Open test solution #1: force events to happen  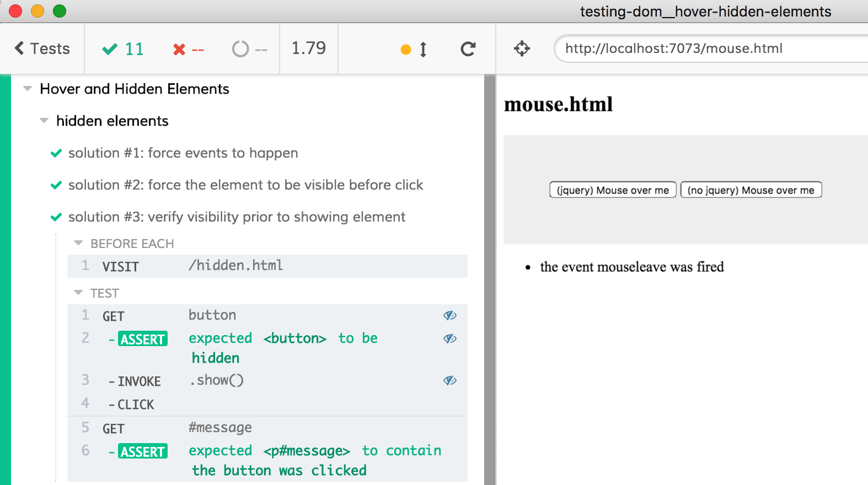click(x=183, y=153)
